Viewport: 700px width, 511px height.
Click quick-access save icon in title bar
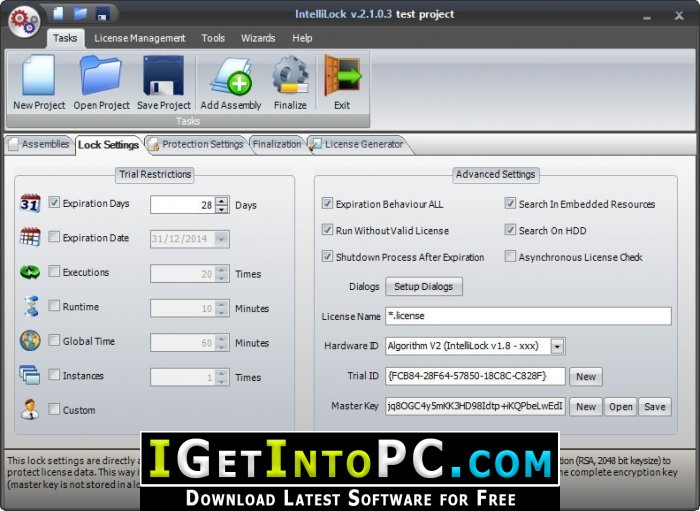click(103, 14)
